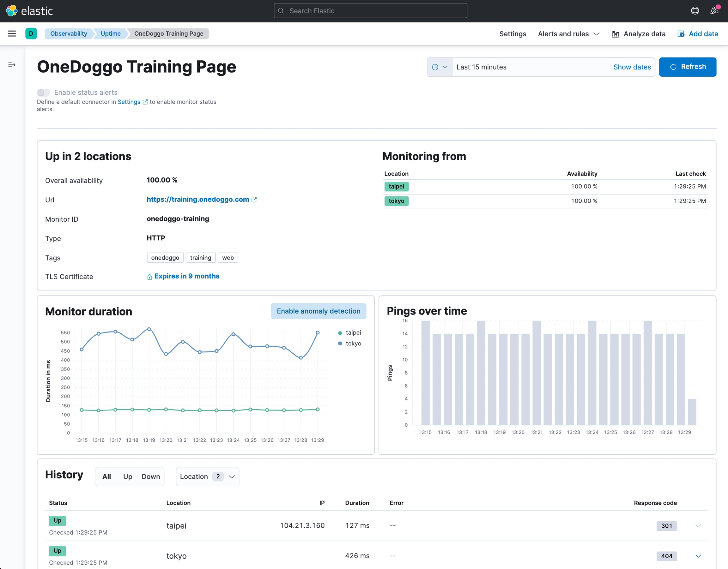Click the onedoggo-training monitor ID
Screen dimensions: 728x569
178,219
